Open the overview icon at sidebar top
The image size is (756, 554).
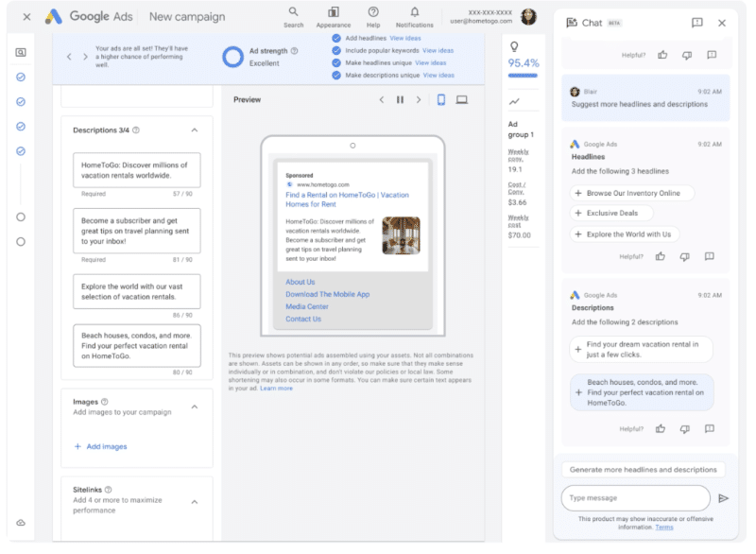pyautogui.click(x=21, y=52)
